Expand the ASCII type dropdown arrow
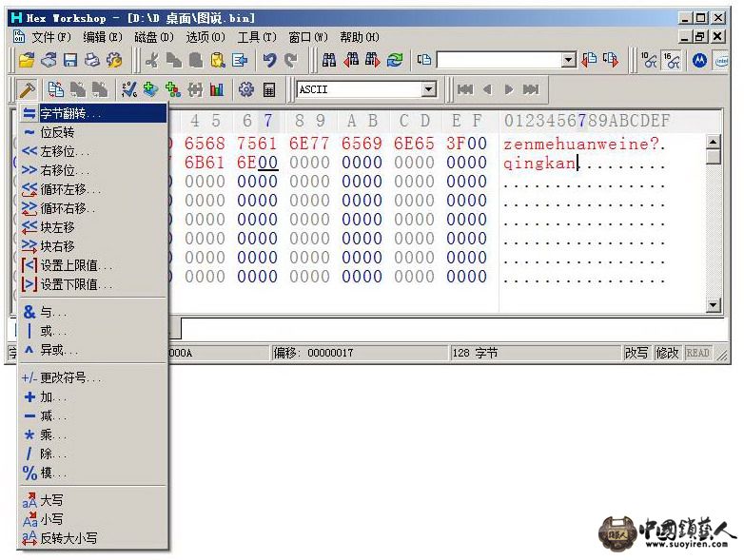 click(428, 89)
